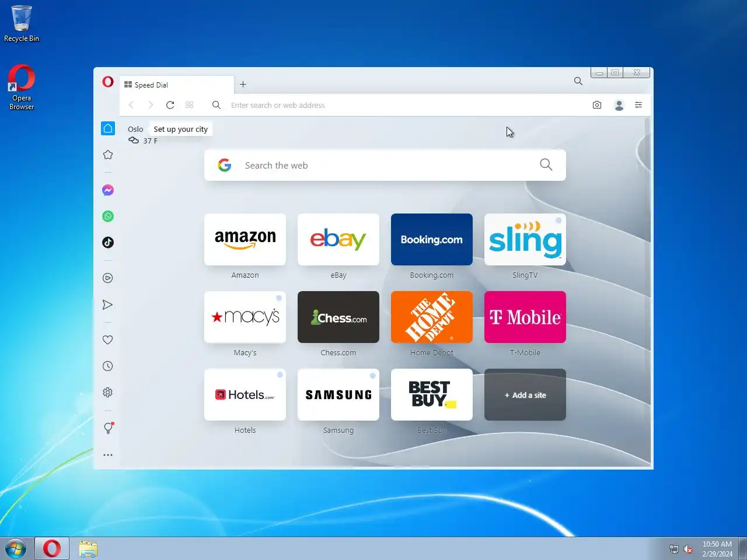Open the Amazon speed dial tile

(x=245, y=239)
